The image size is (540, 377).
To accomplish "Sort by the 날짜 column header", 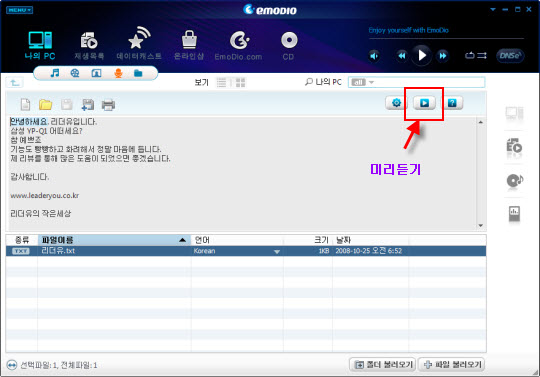I will point(371,240).
